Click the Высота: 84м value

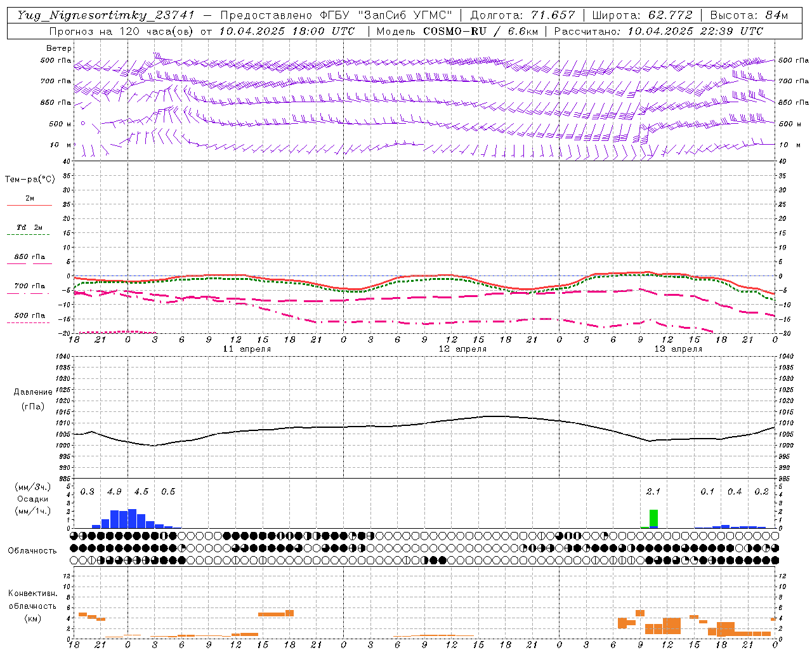(749, 15)
